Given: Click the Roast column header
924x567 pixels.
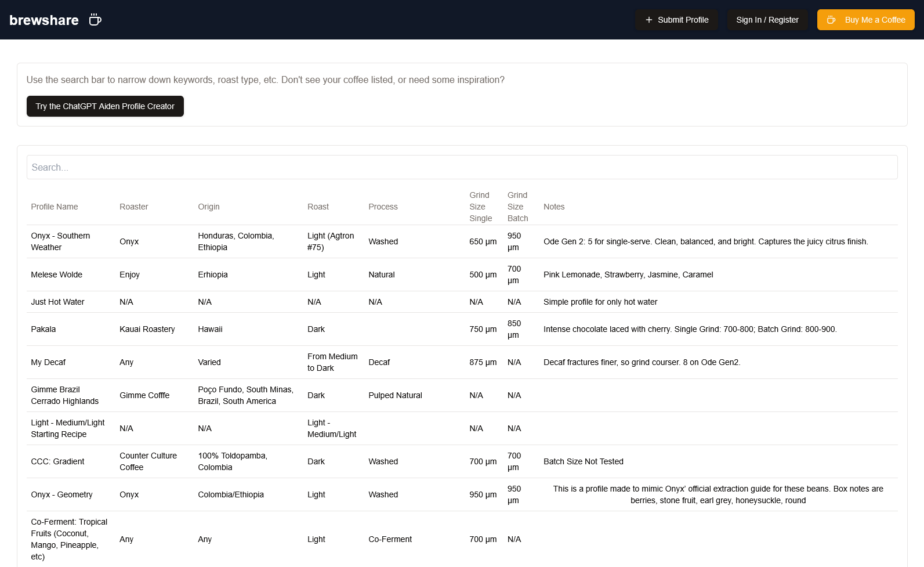Looking at the screenshot, I should [318, 207].
